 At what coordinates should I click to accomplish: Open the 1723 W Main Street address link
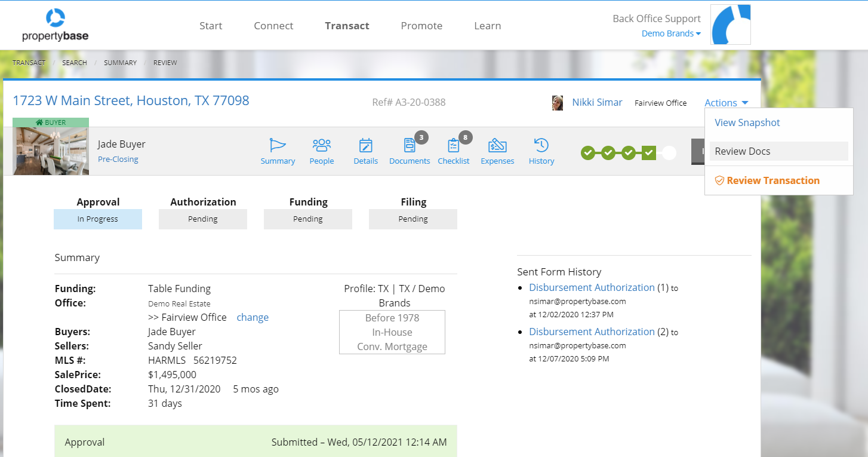[131, 100]
